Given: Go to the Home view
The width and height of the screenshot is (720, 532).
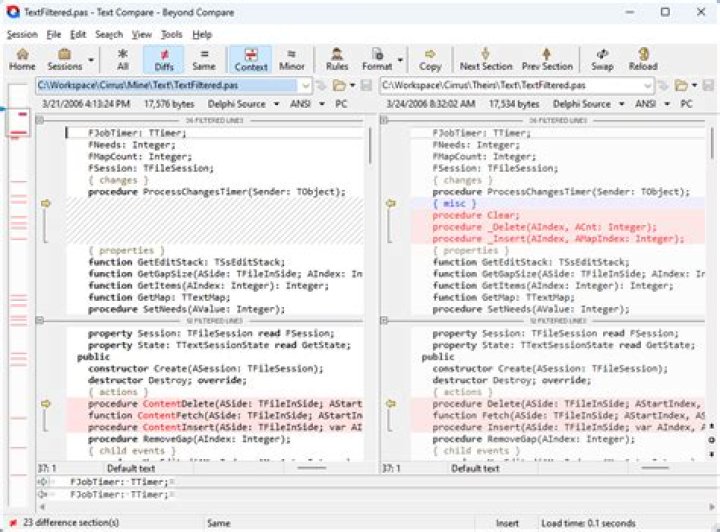Looking at the screenshot, I should 22,60.
